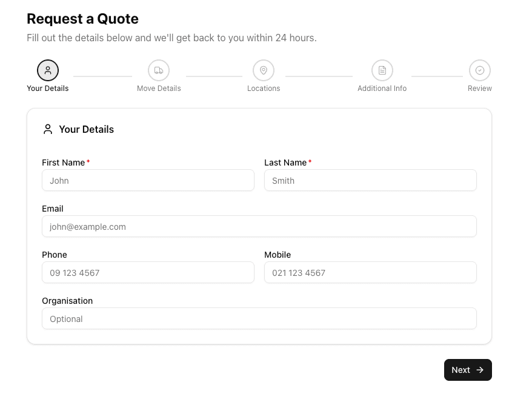Screen dimensions: 532x399
Task: Click the Email input field
Action: (x=259, y=226)
